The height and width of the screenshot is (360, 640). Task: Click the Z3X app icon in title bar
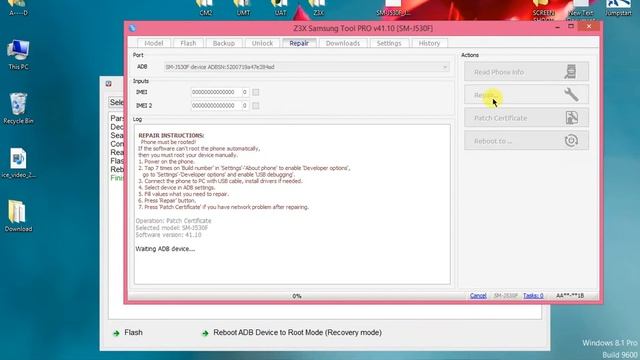pos(132,28)
